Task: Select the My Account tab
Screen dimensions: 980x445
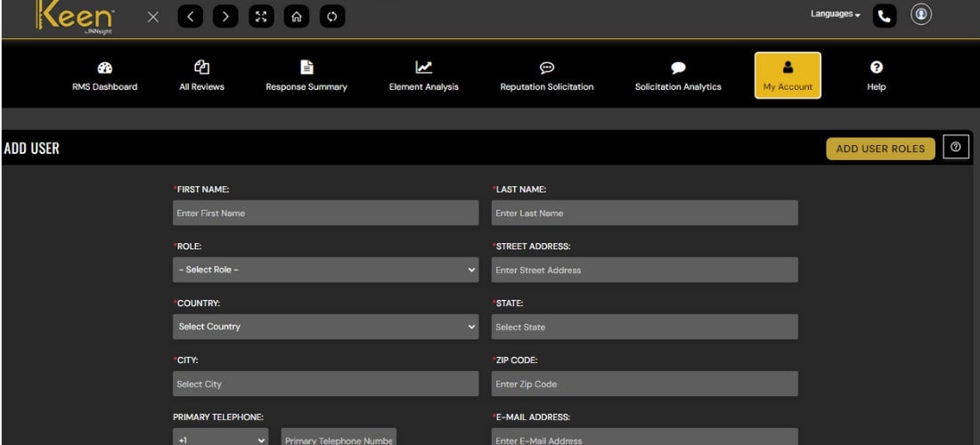Action: pos(788,76)
